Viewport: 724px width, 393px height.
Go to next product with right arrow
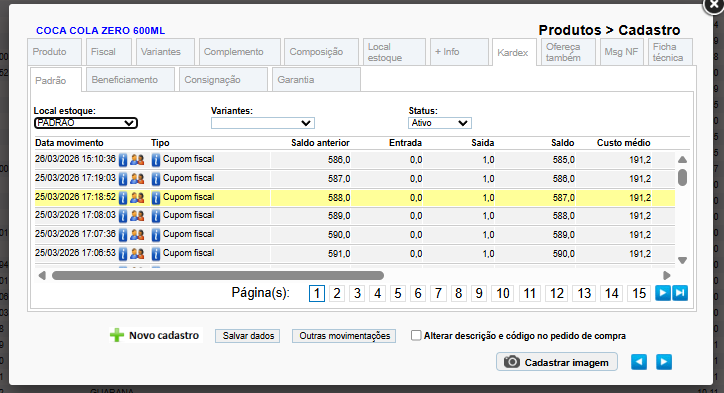[664, 362]
